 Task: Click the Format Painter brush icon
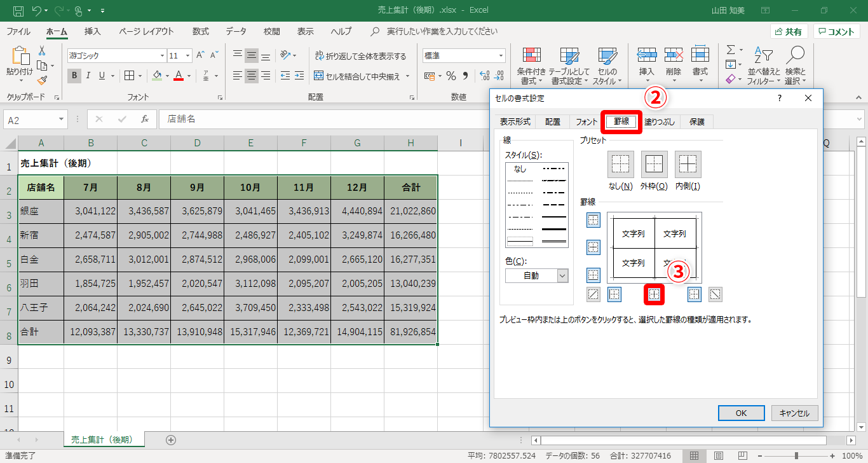click(x=42, y=80)
